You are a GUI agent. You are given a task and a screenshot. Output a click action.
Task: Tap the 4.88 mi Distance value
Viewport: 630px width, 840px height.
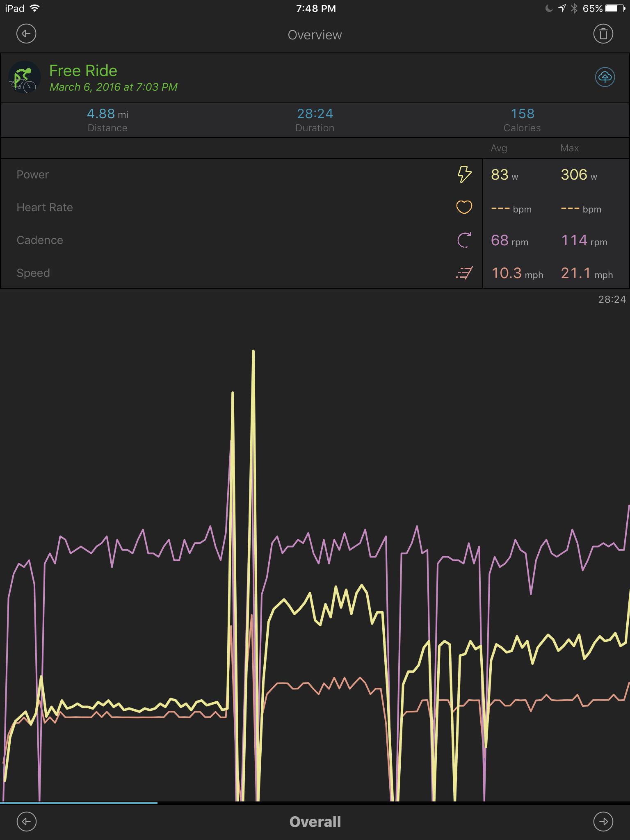107,114
